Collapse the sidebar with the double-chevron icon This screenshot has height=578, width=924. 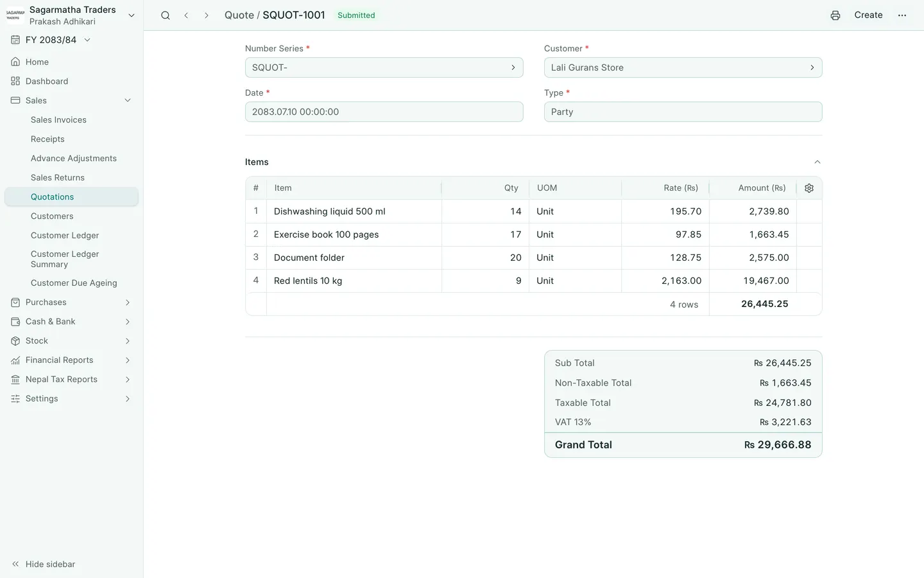click(15, 565)
